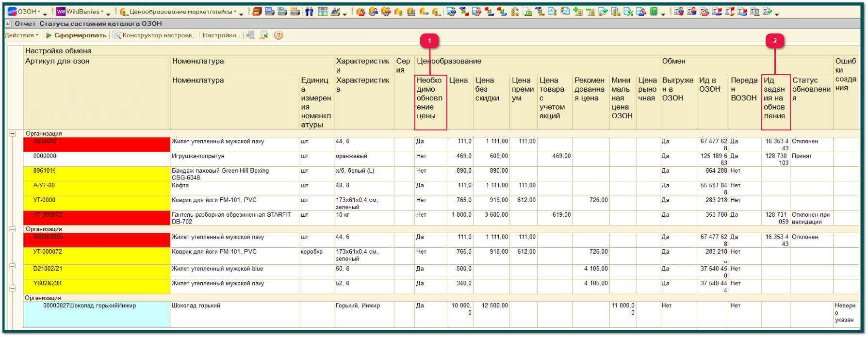Select the Кофта nomenclature cell
This screenshot has width=868, height=337.
point(234,189)
